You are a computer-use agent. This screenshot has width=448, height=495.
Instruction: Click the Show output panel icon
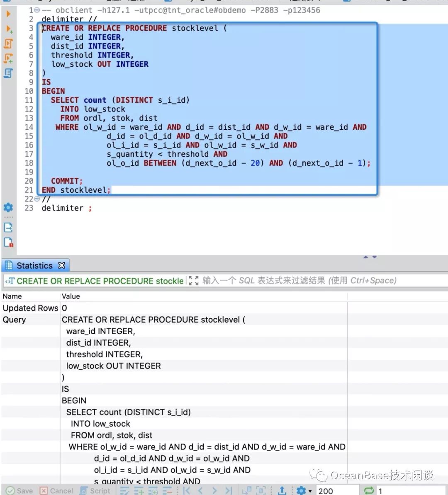(8, 227)
